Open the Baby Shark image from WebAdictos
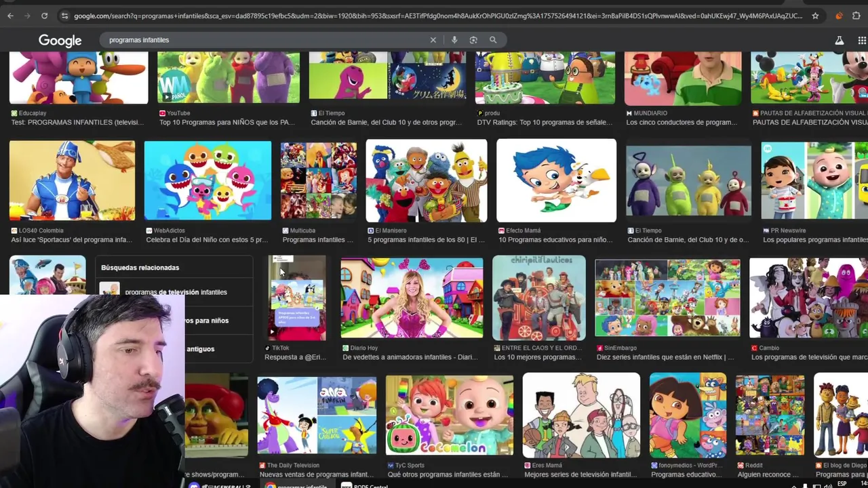This screenshot has width=868, height=488. [x=208, y=180]
